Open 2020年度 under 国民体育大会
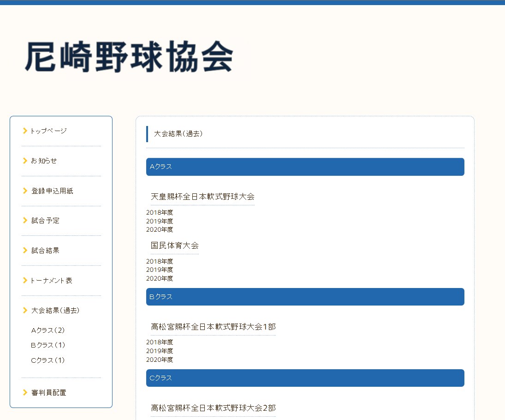Screen dimensions: 505x420 (x=160, y=278)
